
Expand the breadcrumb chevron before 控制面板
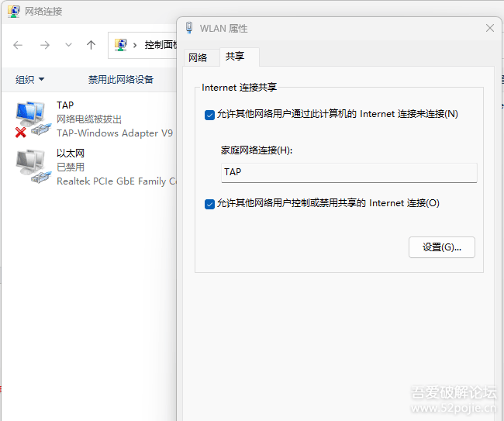click(135, 45)
